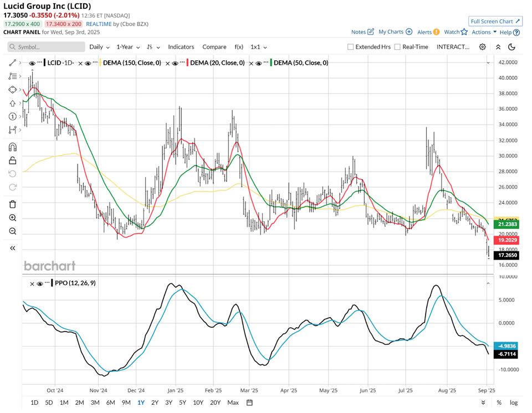Select the numbered annotation tool
This screenshot has width=532, height=413.
(13, 116)
